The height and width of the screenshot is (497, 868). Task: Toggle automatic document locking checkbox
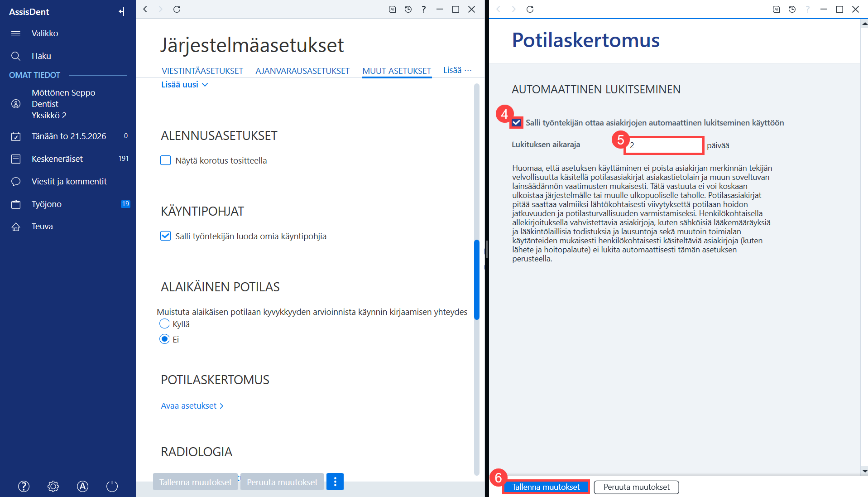click(x=517, y=123)
